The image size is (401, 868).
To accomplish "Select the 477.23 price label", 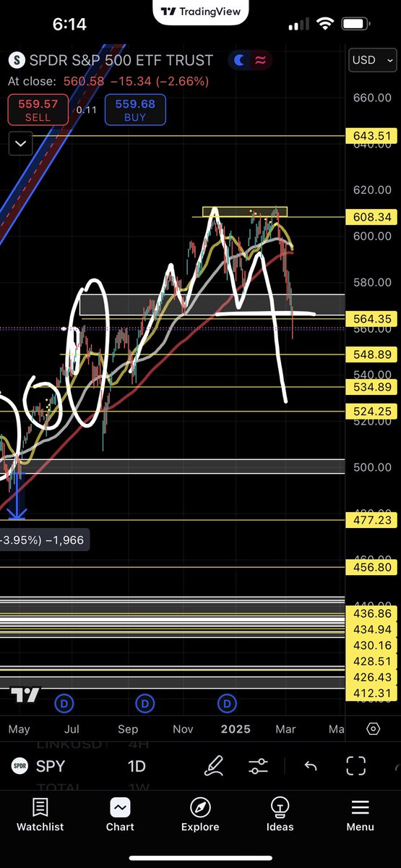I will (373, 519).
